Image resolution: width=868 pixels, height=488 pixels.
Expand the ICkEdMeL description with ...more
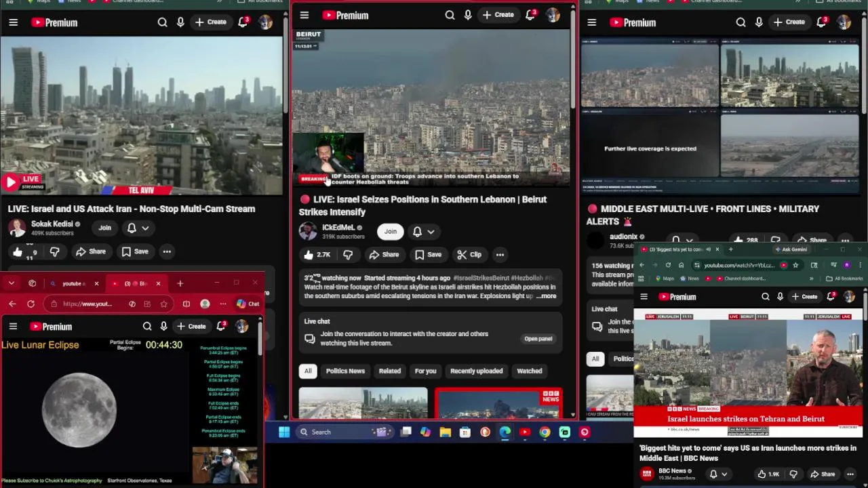(x=546, y=296)
